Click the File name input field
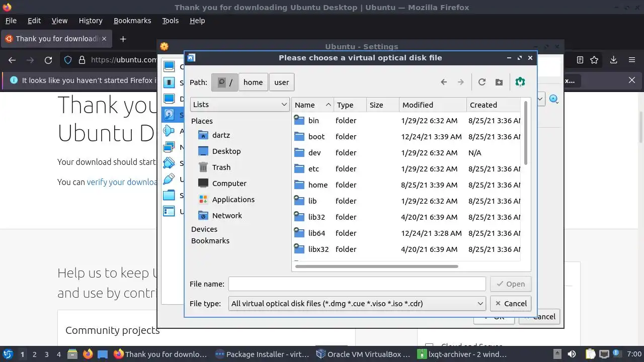This screenshot has width=644, height=362. (x=357, y=284)
